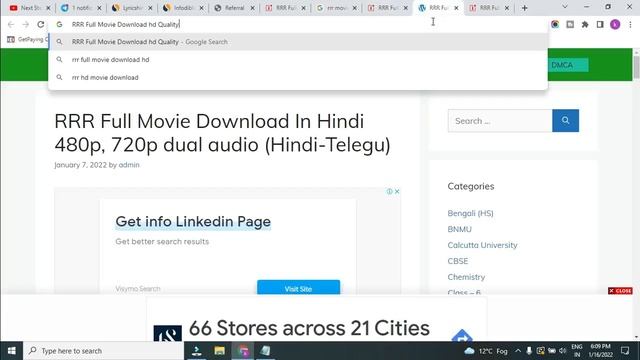Open the Chrome profile avatar

(615, 24)
